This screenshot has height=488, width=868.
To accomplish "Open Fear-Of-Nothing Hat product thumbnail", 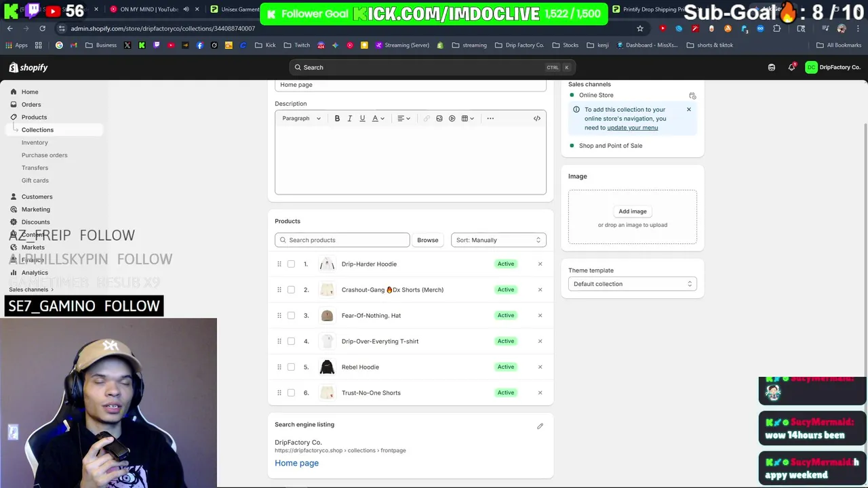I will 327,316.
